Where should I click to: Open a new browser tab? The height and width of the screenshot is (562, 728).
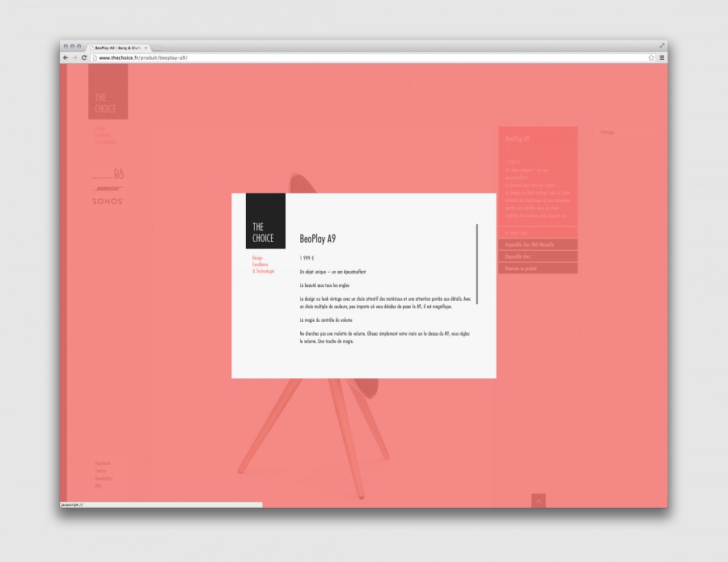tap(157, 48)
